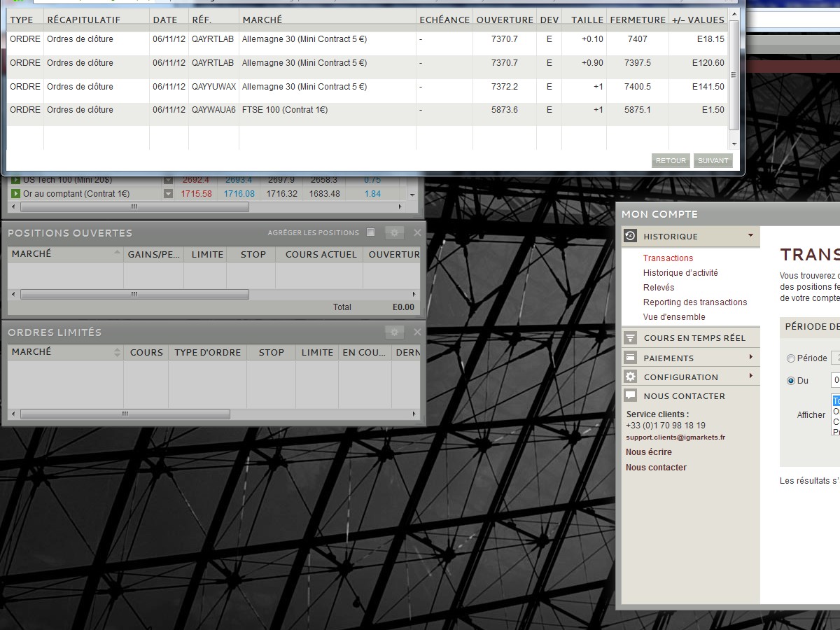This screenshot has height=630, width=840.
Task: Click the Fermeture column header
Action: point(637,20)
